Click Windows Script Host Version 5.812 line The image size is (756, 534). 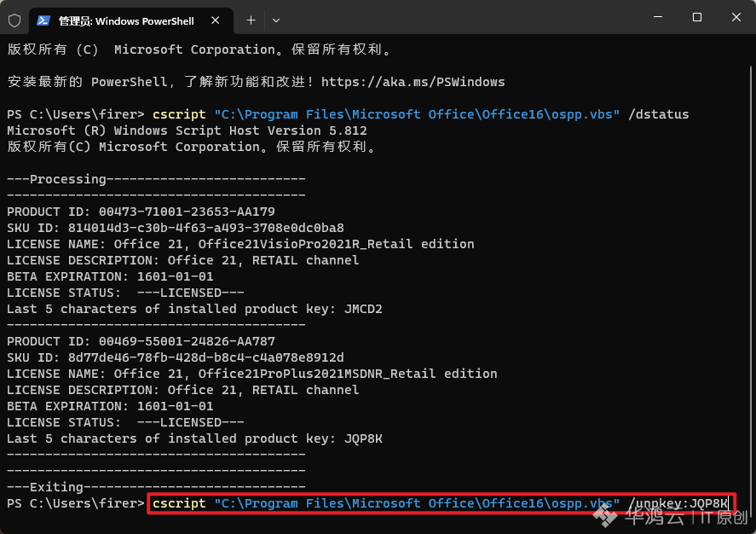[187, 131]
